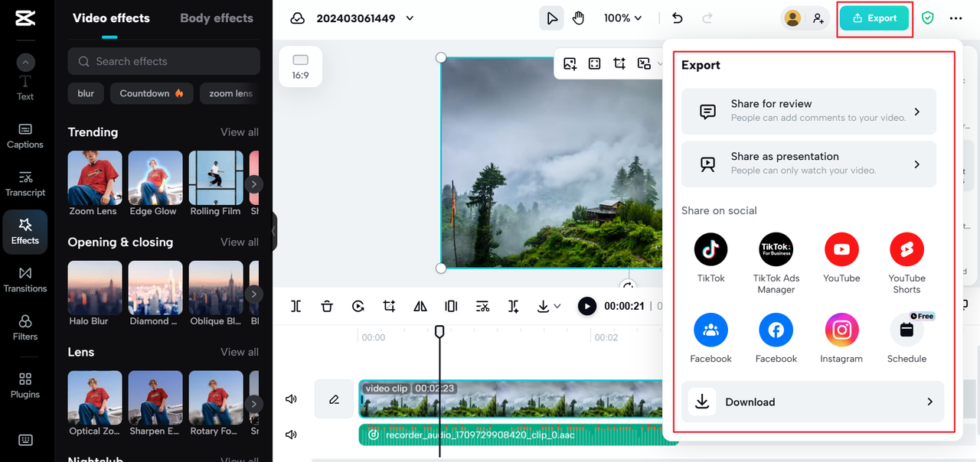
Task: Undo the last action
Action: tap(678, 18)
